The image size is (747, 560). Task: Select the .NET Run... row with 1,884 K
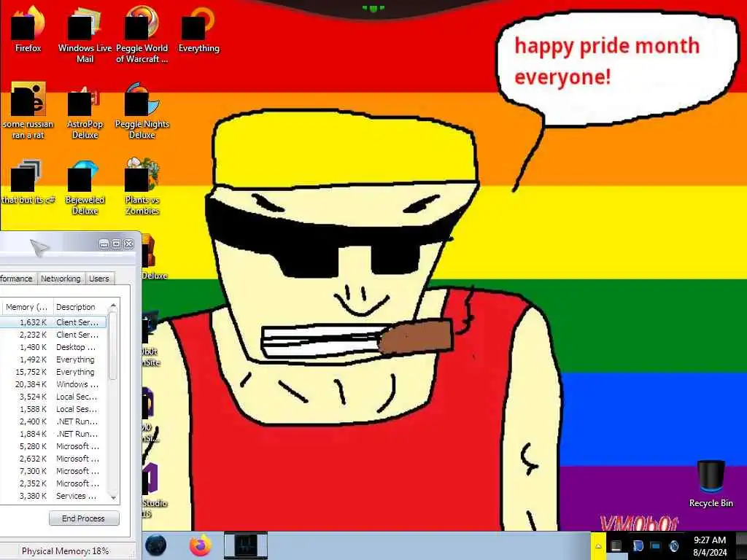click(53, 434)
